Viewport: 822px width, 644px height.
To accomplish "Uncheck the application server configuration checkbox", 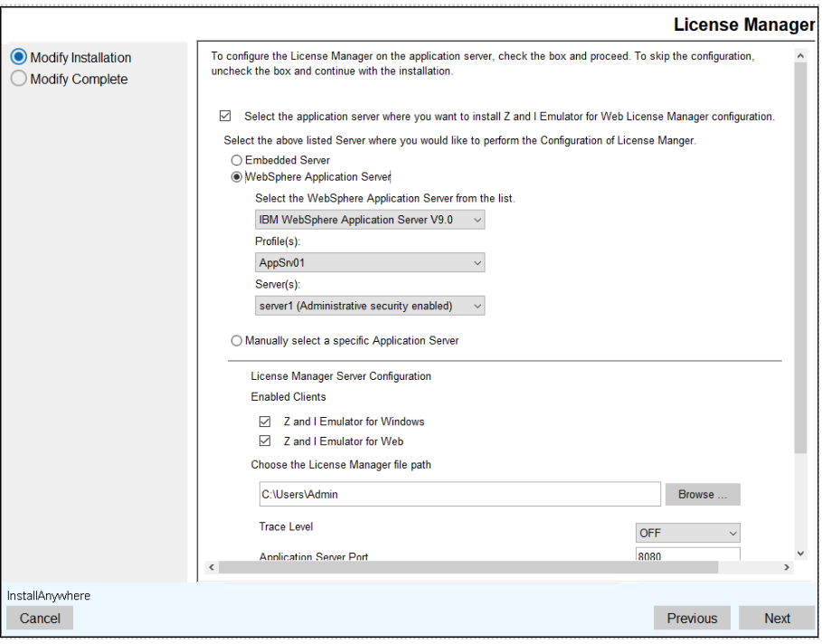I will point(225,117).
